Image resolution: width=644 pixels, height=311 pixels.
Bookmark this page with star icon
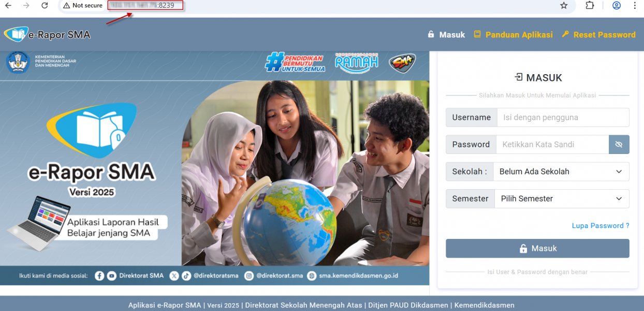(x=564, y=6)
